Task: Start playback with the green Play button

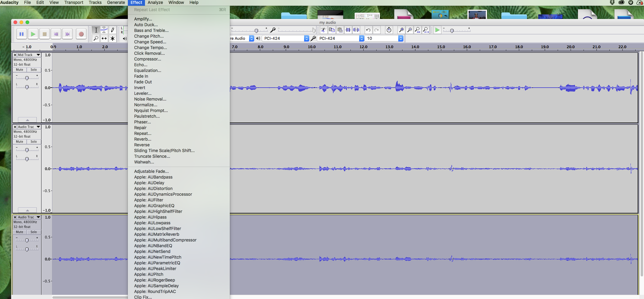Action: coord(33,34)
